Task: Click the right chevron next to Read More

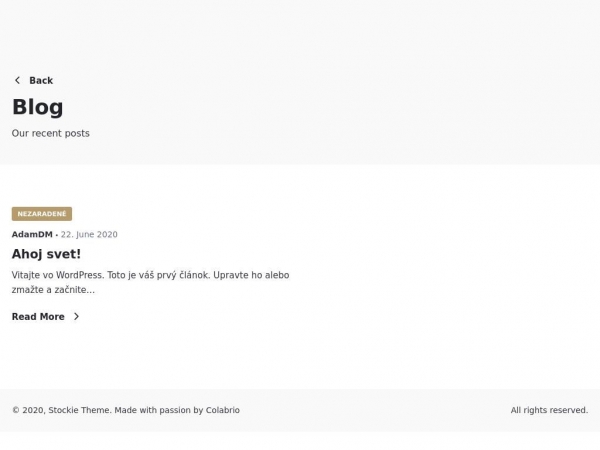Action: (x=77, y=316)
